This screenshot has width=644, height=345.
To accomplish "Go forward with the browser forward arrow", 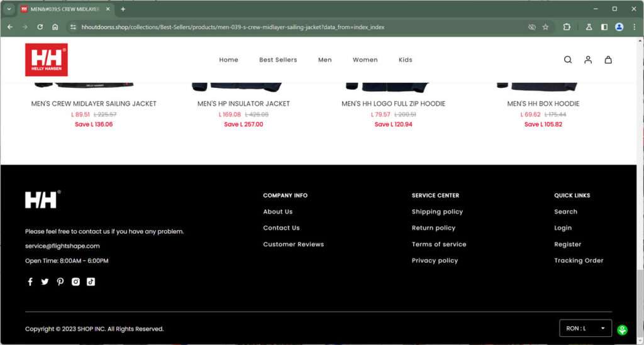I will click(25, 27).
